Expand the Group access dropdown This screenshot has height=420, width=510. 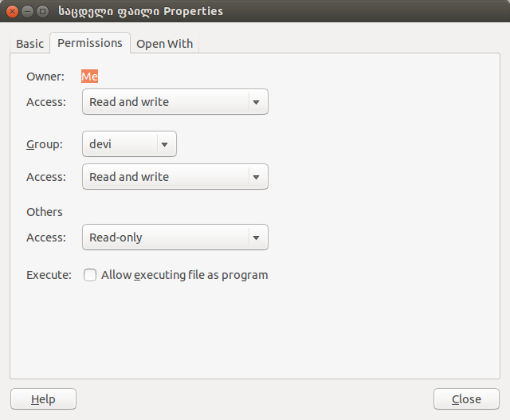click(175, 177)
